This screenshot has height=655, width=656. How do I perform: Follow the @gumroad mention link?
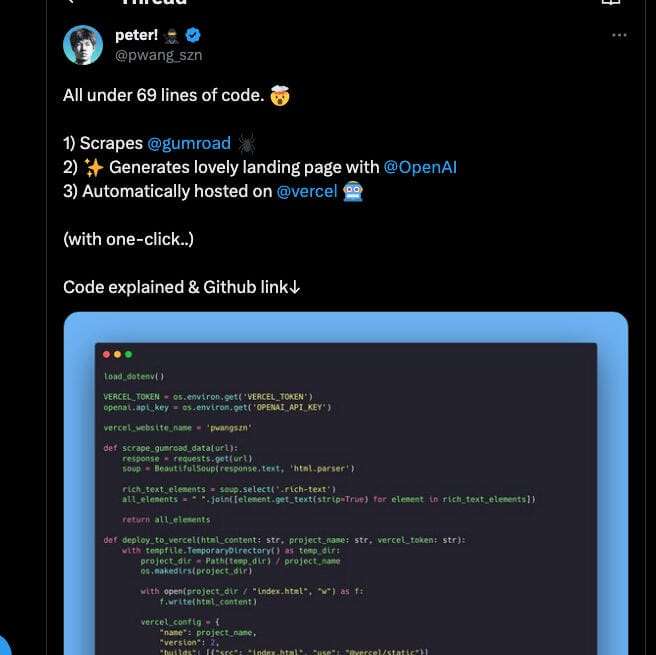coord(189,143)
